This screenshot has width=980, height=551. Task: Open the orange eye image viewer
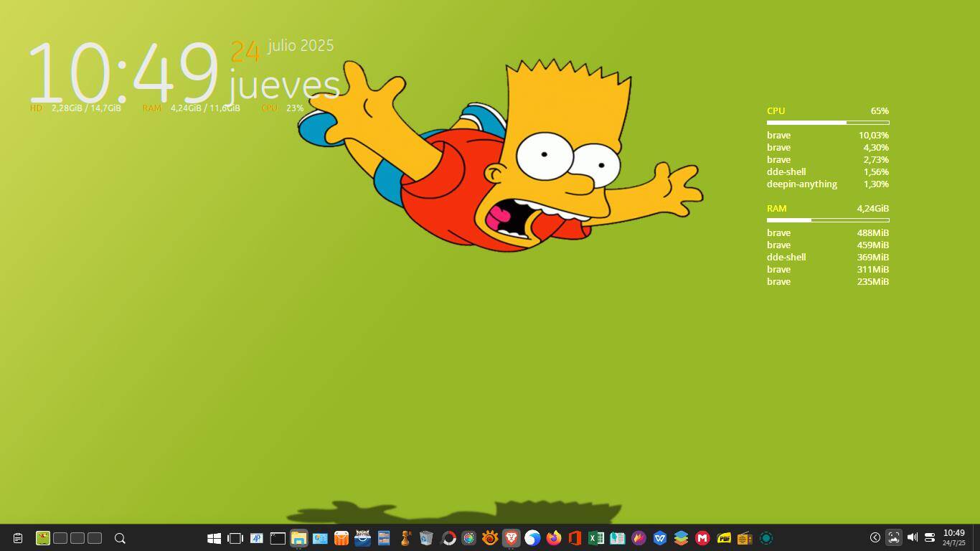click(x=490, y=538)
